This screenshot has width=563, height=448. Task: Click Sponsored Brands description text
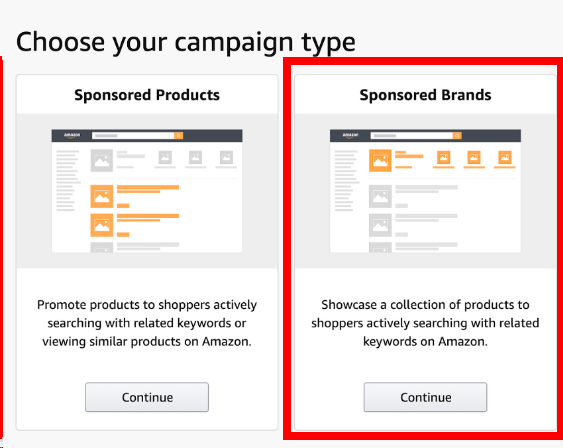coord(425,323)
